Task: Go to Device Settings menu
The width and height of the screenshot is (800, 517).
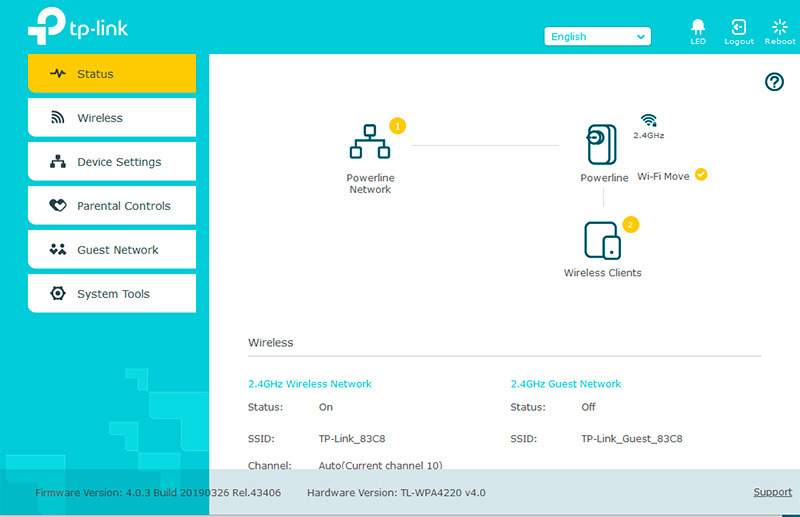Action: coord(112,162)
